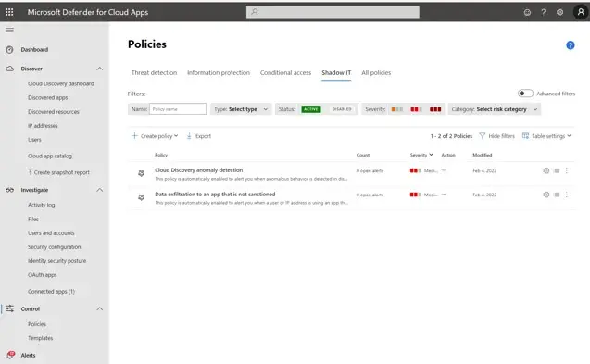590x364 pixels.
Task: Open settings gear for Data exfiltration row
Action: pyautogui.click(x=546, y=195)
